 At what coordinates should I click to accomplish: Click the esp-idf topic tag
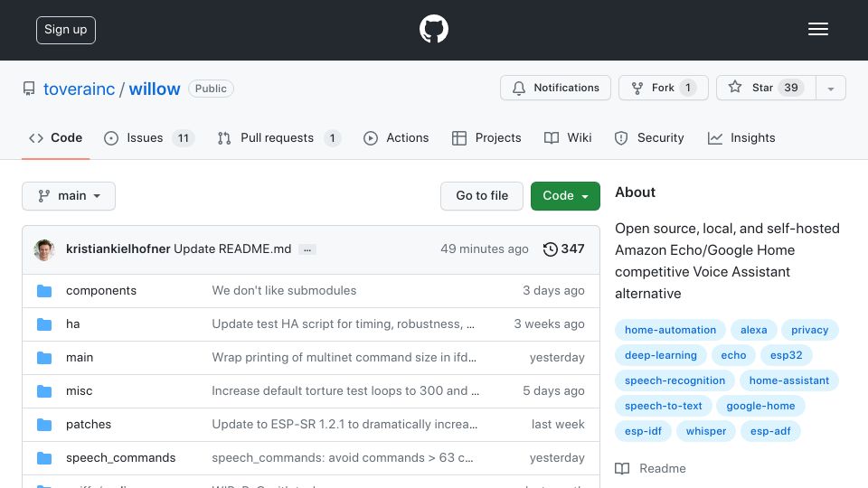(x=643, y=432)
